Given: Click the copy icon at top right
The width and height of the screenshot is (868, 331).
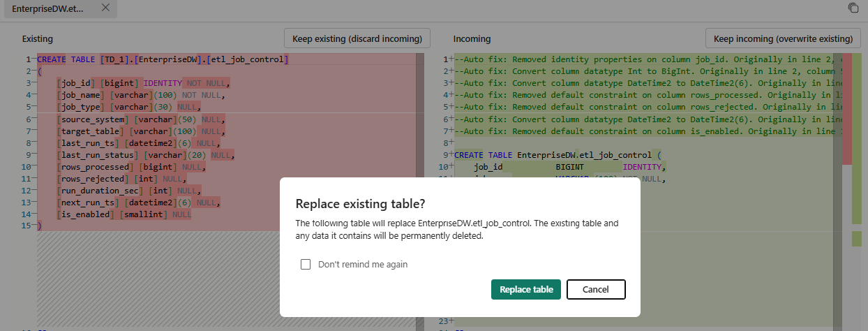Looking at the screenshot, I should tap(853, 8).
